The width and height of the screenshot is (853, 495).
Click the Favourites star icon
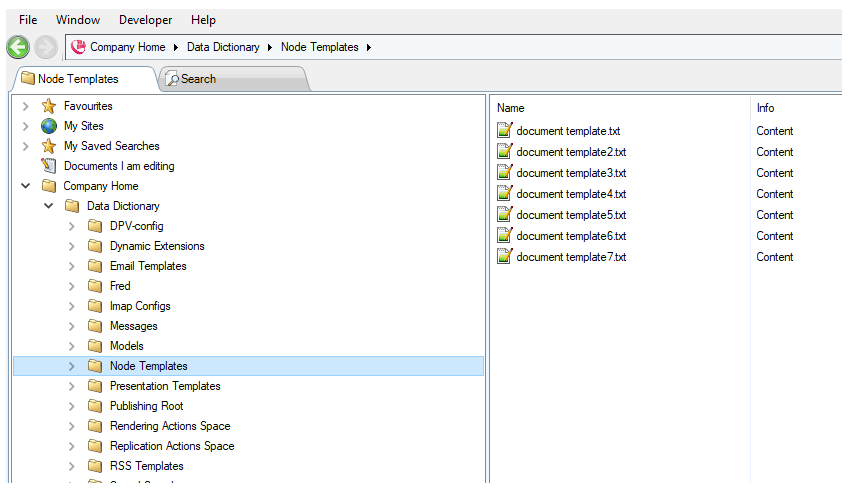click(x=49, y=106)
